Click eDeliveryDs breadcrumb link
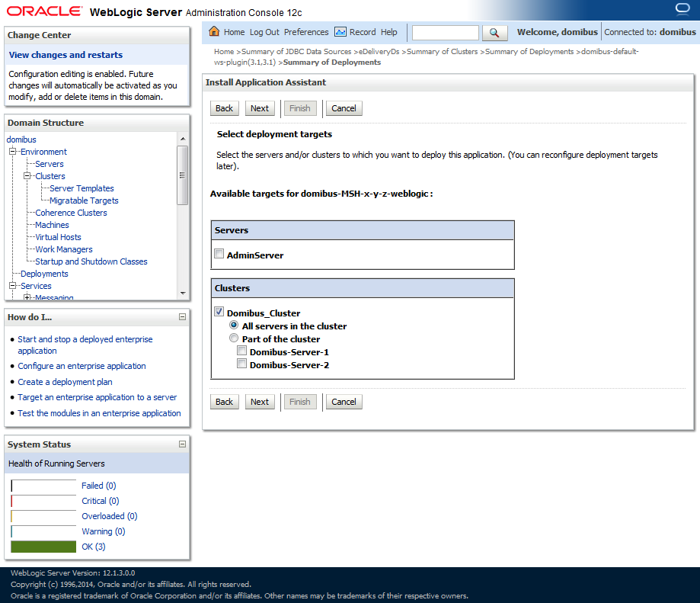The image size is (700, 603). (379, 51)
